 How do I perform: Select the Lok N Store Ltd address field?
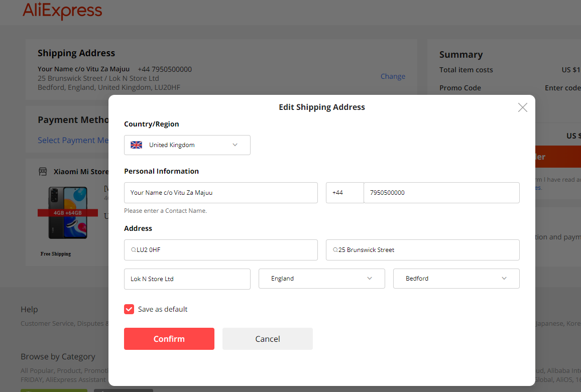coord(187,278)
